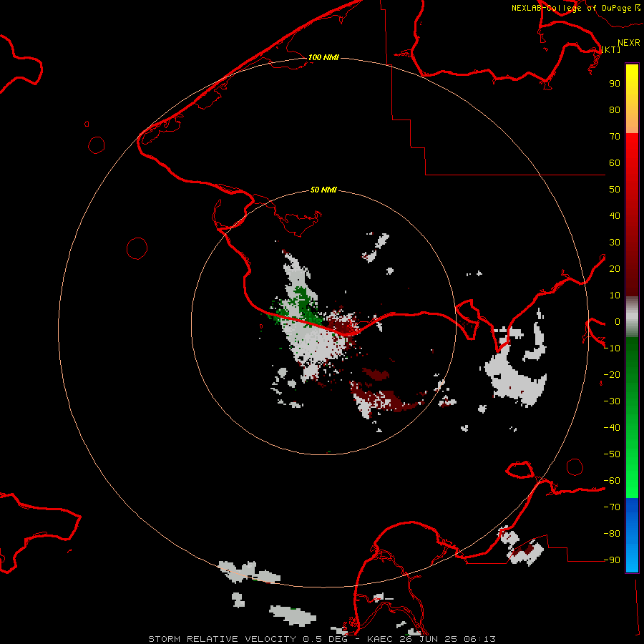The height and width of the screenshot is (644, 644).
Task: Click the -40 value on the velocity scale
Action: tap(612, 428)
